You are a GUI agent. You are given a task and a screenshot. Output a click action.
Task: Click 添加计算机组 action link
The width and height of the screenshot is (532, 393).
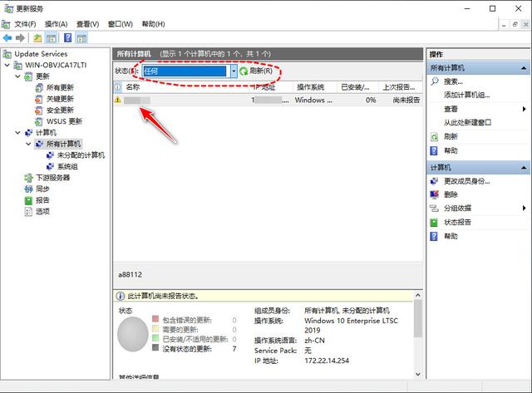[x=466, y=95]
